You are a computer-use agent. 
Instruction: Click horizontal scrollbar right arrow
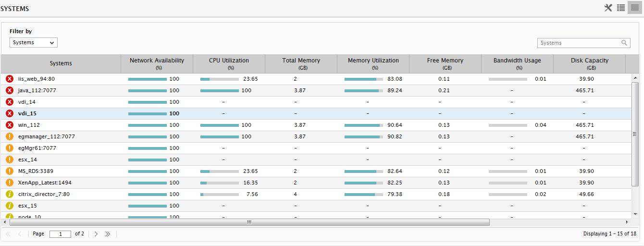(x=627, y=222)
